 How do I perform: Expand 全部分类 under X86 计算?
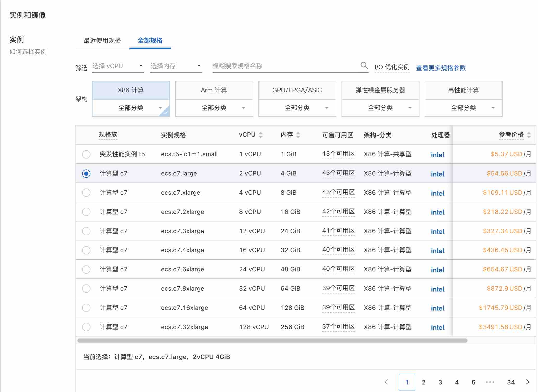click(x=131, y=108)
